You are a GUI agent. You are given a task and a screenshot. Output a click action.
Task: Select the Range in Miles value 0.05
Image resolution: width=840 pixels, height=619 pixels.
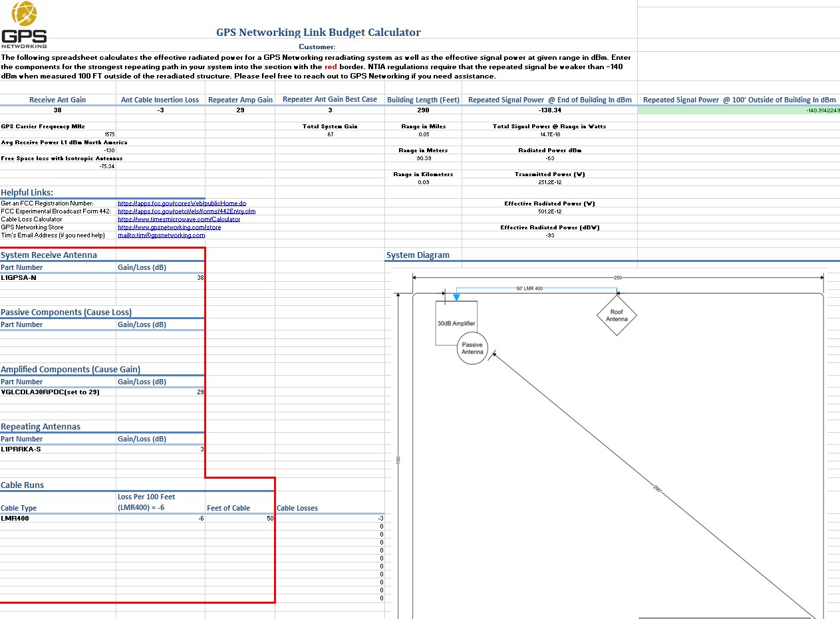pos(423,134)
